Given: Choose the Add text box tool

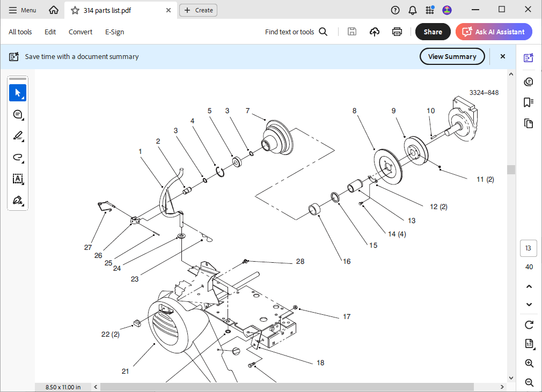Looking at the screenshot, I should pos(18,179).
